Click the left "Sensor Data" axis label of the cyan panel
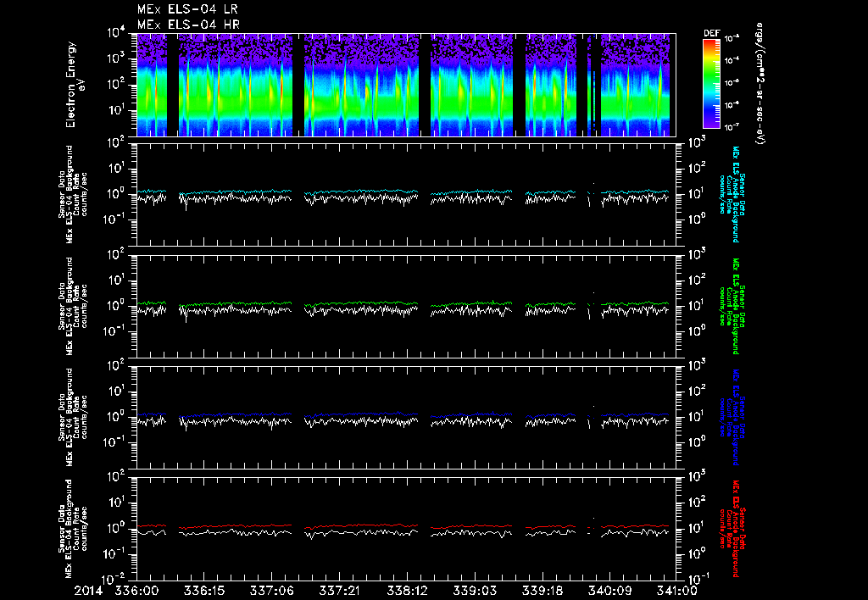The width and height of the screenshot is (868, 600). pyautogui.click(x=61, y=194)
